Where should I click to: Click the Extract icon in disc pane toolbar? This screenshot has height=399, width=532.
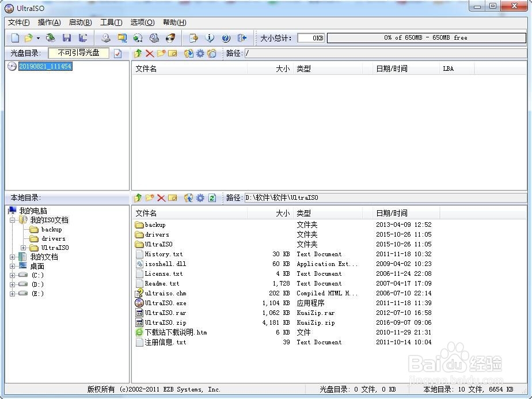click(189, 54)
